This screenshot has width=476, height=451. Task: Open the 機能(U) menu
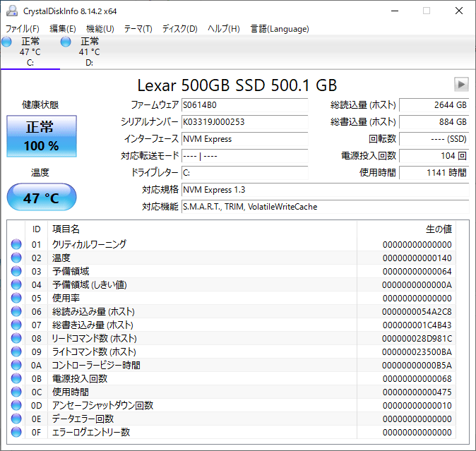100,29
